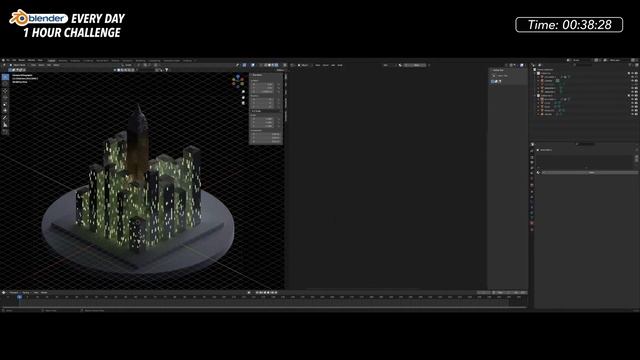This screenshot has width=640, height=360.
Task: Open the File menu
Action: [8, 60]
